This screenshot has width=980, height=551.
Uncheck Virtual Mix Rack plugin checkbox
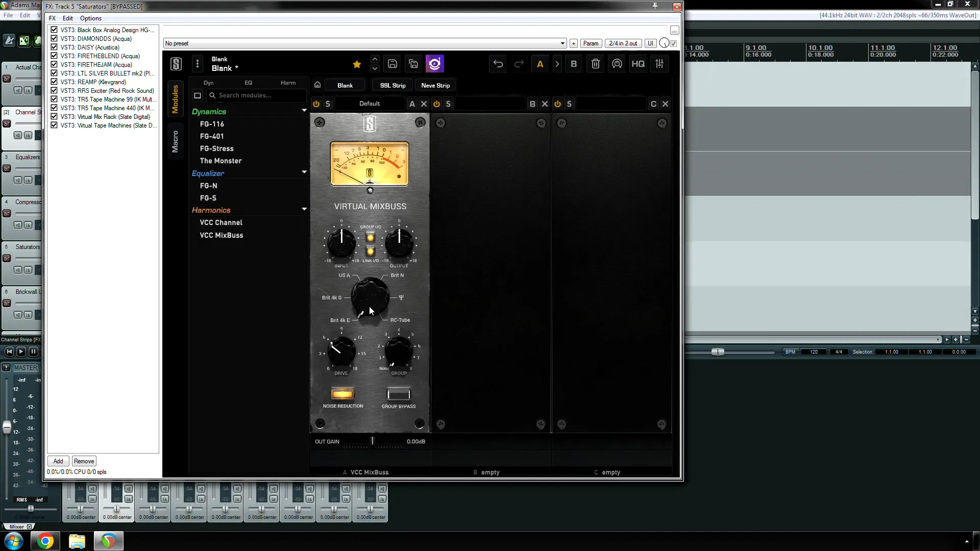54,116
